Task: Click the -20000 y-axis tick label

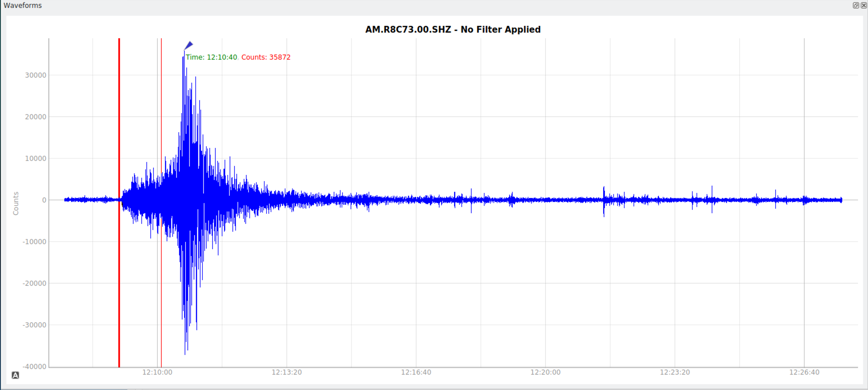Action: pos(34,283)
